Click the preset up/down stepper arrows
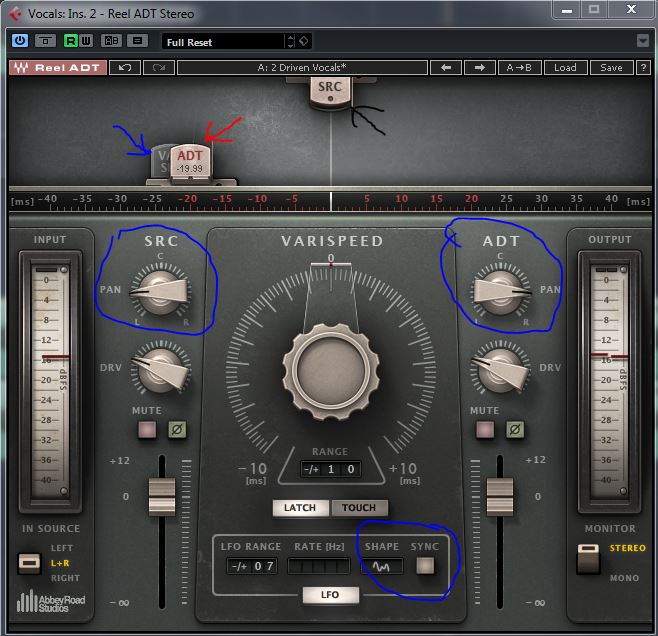The image size is (658, 636). 290,42
